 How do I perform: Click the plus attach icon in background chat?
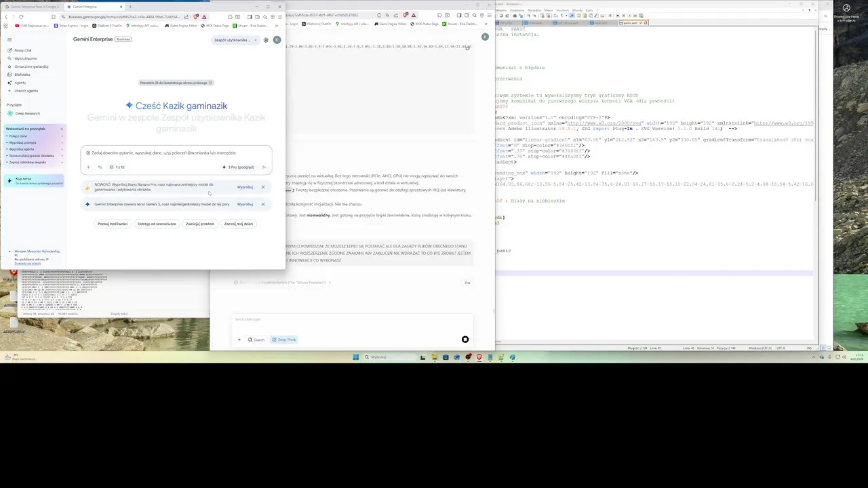coord(239,340)
